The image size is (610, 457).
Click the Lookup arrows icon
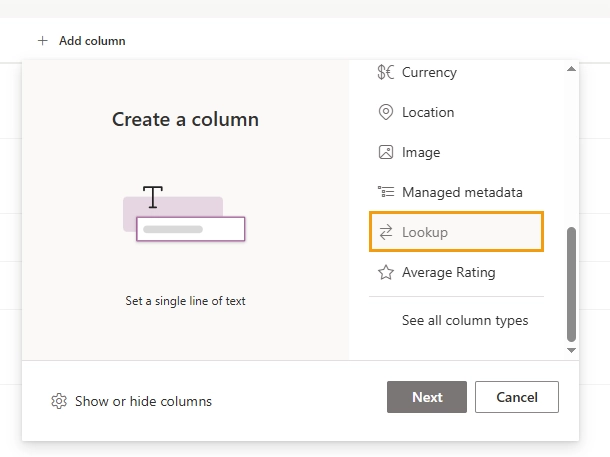386,232
